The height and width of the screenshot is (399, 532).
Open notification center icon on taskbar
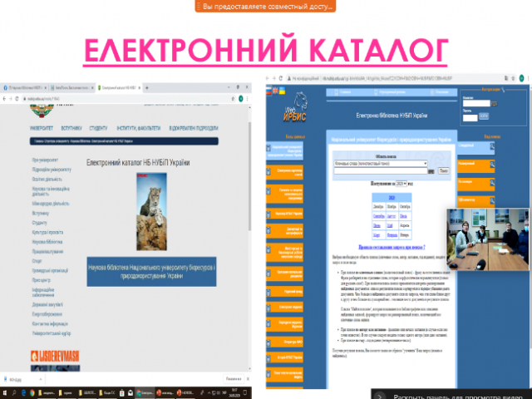(245, 393)
